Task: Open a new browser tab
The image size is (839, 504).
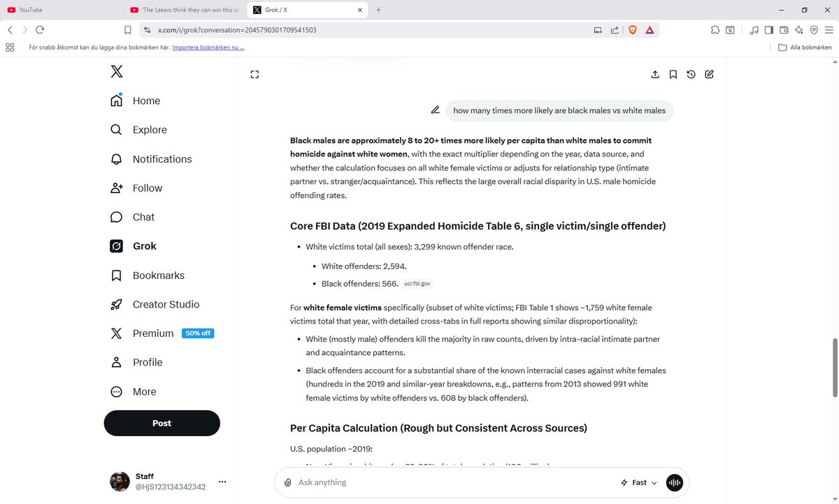Action: (378, 10)
